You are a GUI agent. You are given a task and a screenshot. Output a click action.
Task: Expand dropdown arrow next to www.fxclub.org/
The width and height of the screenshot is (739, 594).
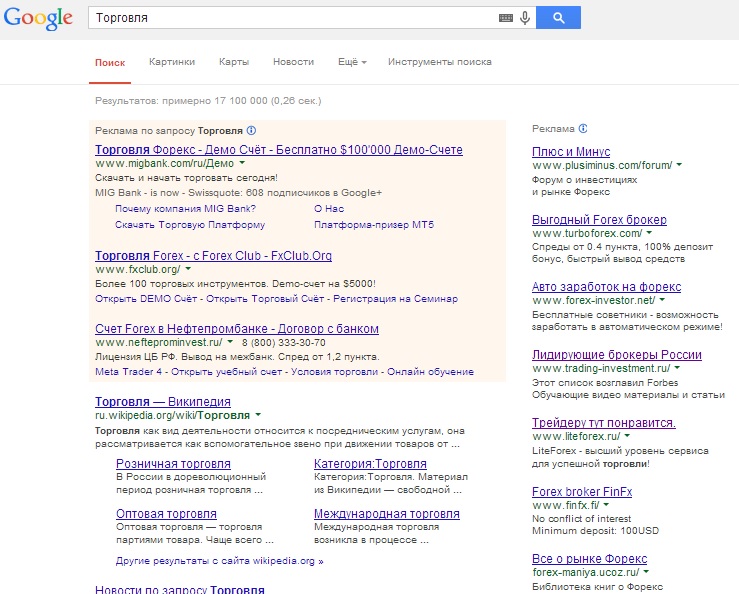click(x=188, y=269)
